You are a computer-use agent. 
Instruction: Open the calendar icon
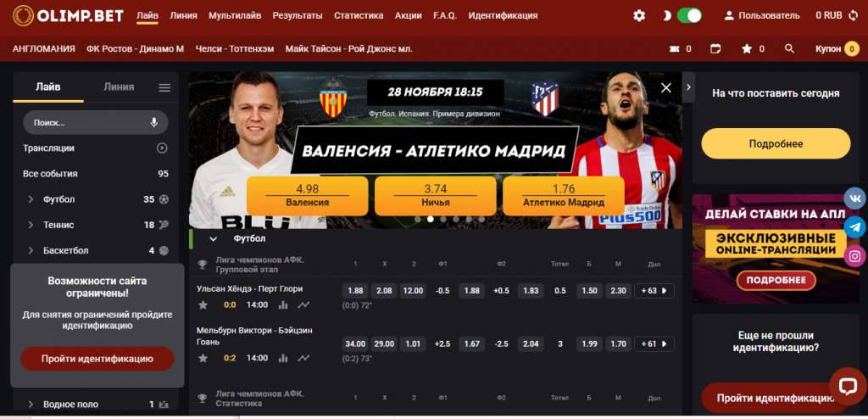pyautogui.click(x=715, y=49)
